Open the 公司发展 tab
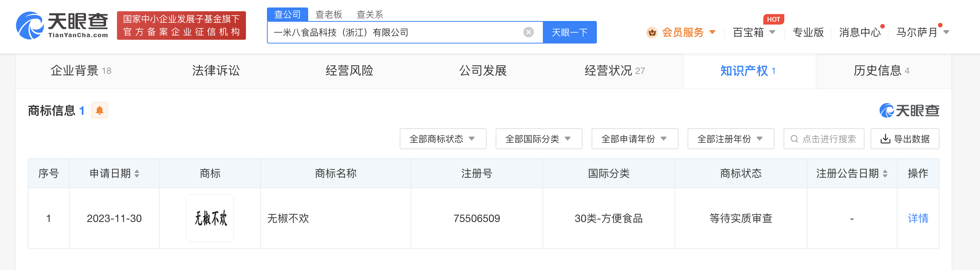The height and width of the screenshot is (270, 980). pos(483,71)
